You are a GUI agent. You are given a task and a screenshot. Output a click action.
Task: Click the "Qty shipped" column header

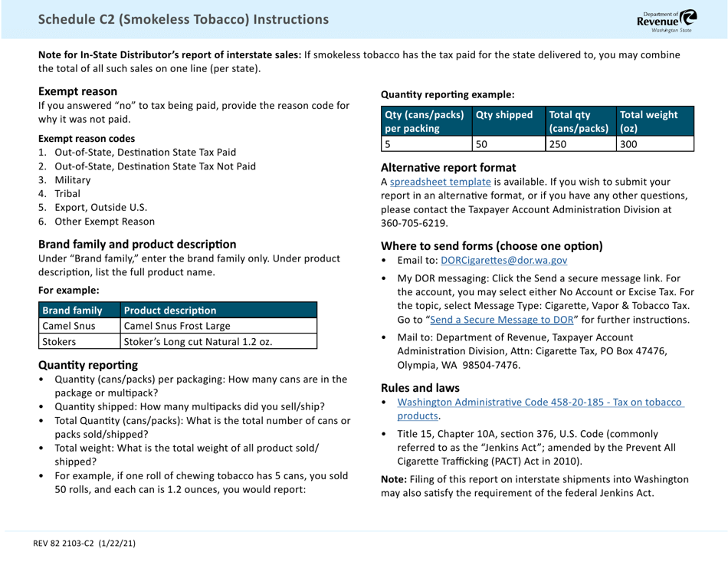(x=508, y=121)
